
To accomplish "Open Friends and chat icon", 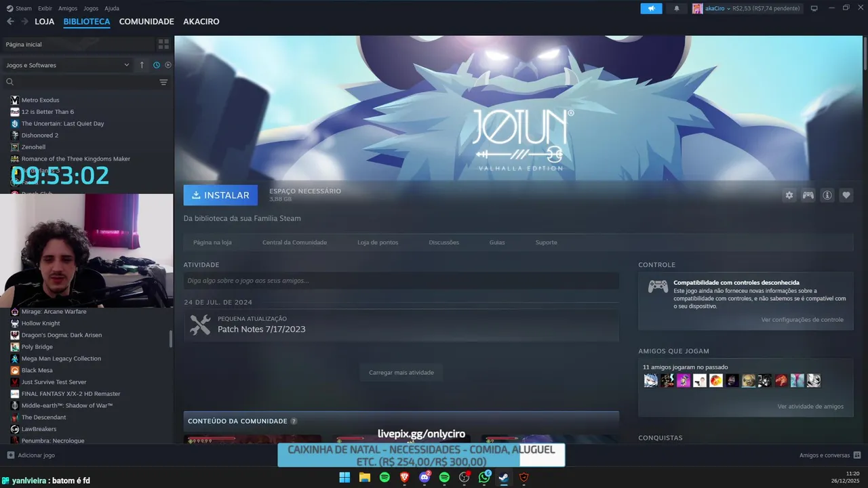I will 857,455.
